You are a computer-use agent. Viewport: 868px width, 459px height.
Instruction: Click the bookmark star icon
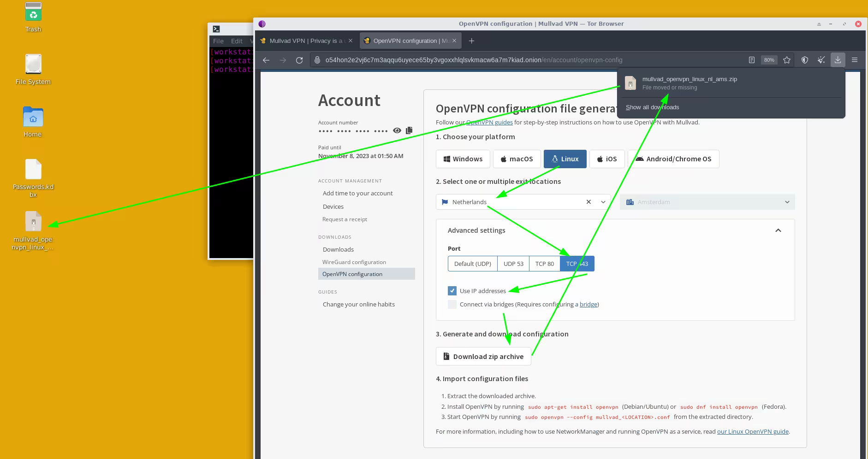tap(787, 60)
